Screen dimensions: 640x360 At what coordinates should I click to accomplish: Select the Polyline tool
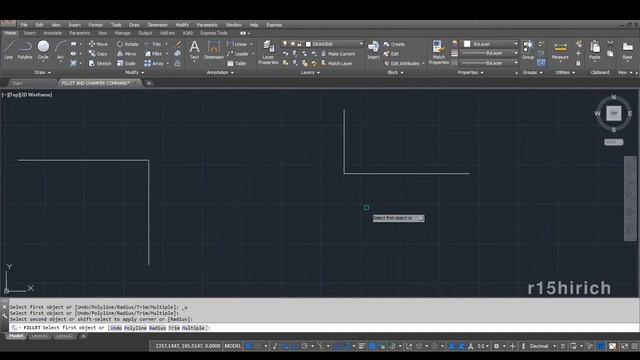coord(25,50)
